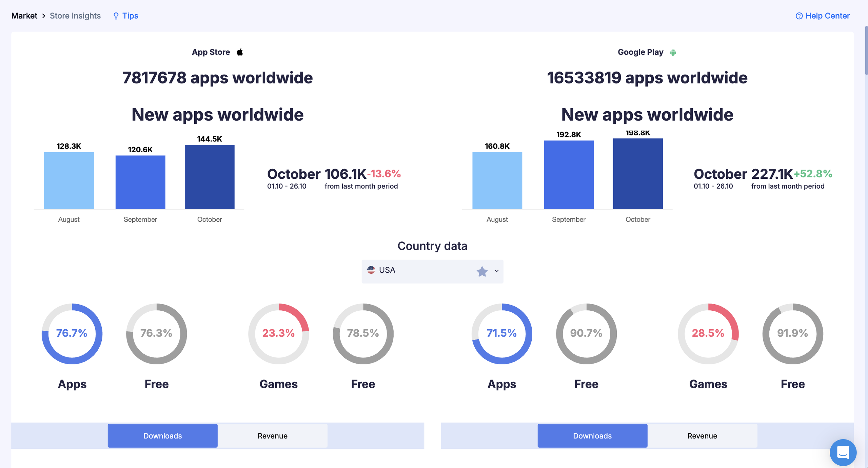
Task: Click '16533819 apps worldwide' heading
Action: pos(647,78)
